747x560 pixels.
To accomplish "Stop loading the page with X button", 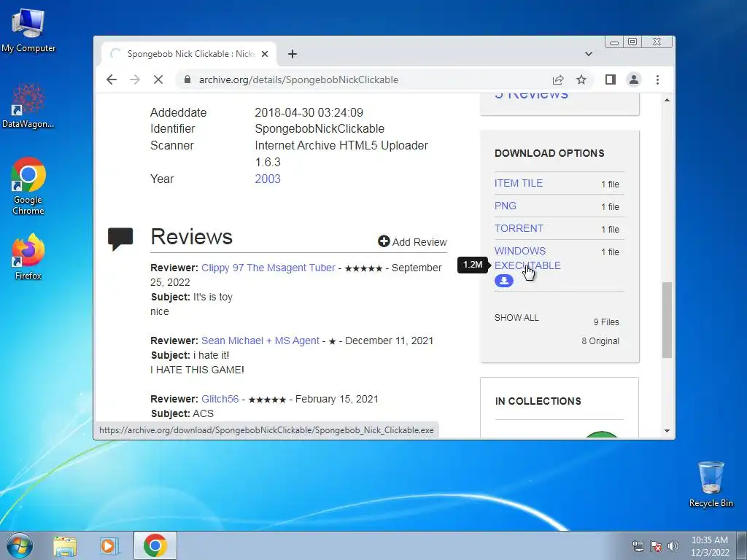I will point(158,79).
